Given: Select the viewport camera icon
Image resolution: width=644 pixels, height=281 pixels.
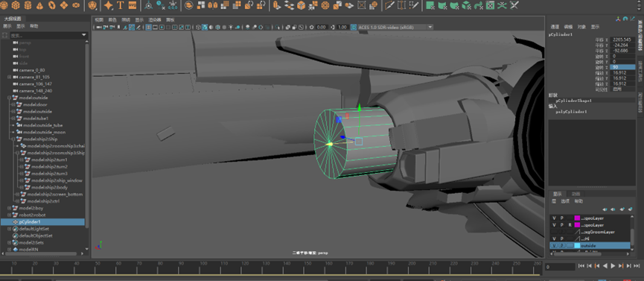Looking at the screenshot, I should [x=98, y=27].
